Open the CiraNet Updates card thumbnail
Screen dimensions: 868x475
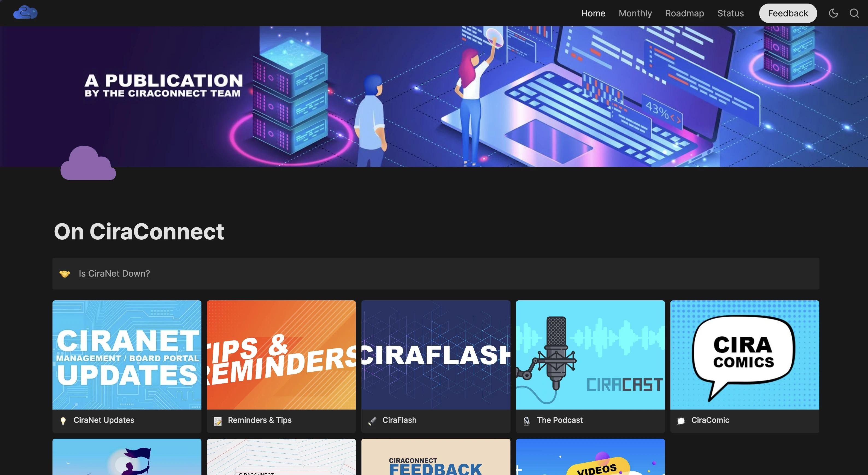(127, 355)
